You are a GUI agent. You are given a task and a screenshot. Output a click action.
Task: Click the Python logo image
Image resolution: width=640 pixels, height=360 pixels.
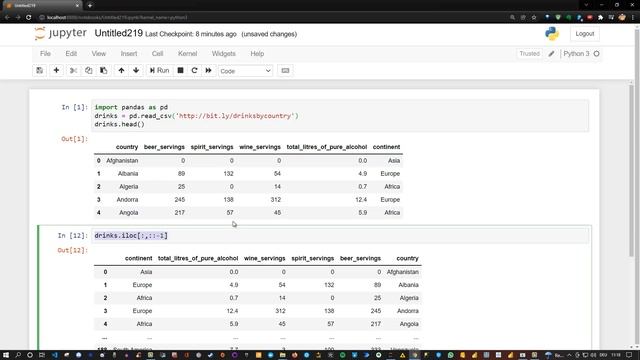click(x=552, y=33)
